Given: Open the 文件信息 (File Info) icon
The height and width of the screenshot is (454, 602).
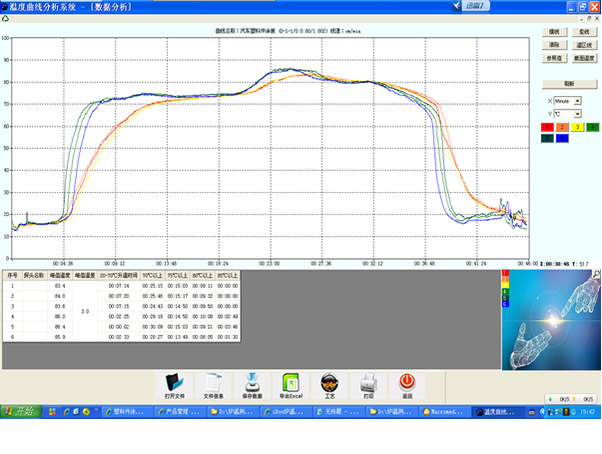Looking at the screenshot, I should 213,383.
